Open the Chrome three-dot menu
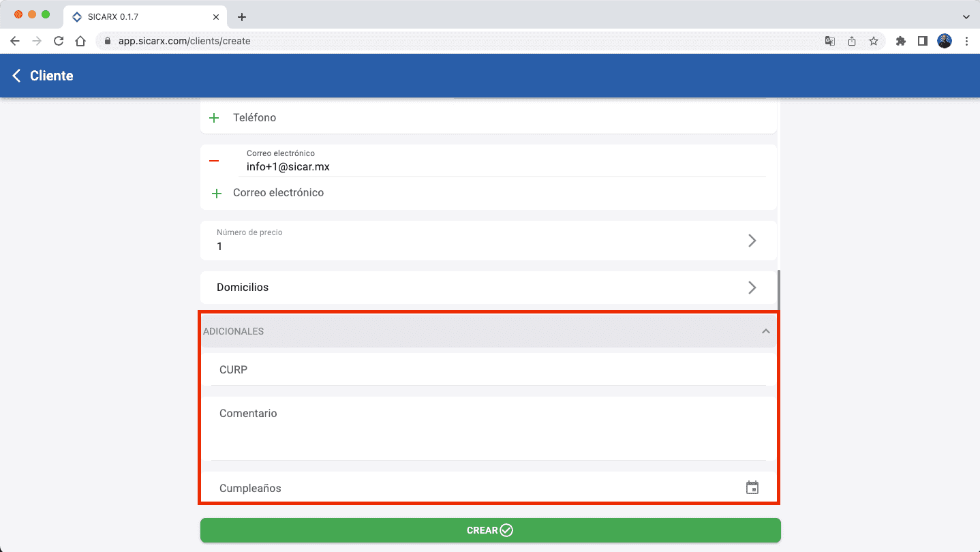The height and width of the screenshot is (552, 980). pos(966,41)
